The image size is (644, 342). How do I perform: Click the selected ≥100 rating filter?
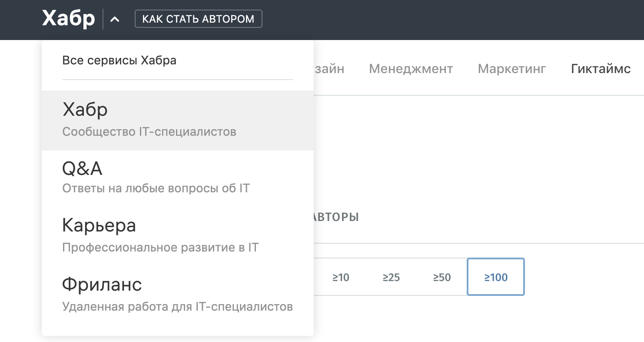tap(496, 277)
